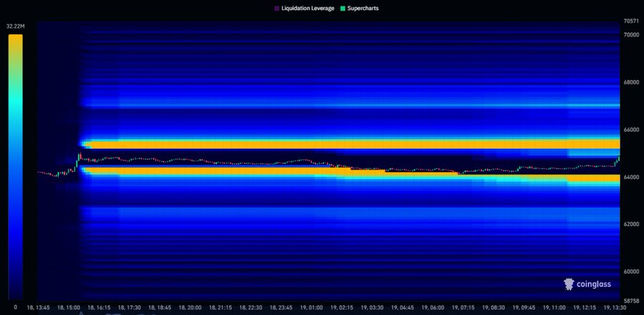Click the 19, 02:15 time axis label
The height and width of the screenshot is (315, 644).
tap(342, 307)
